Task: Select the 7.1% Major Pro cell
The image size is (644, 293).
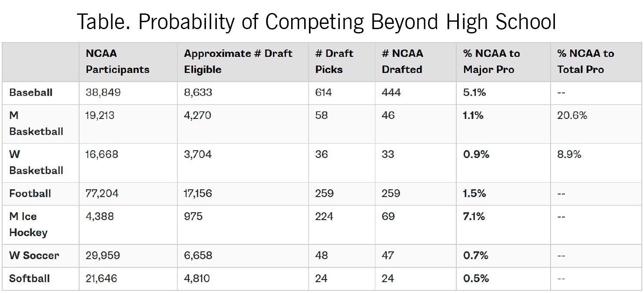Action: coord(474,217)
